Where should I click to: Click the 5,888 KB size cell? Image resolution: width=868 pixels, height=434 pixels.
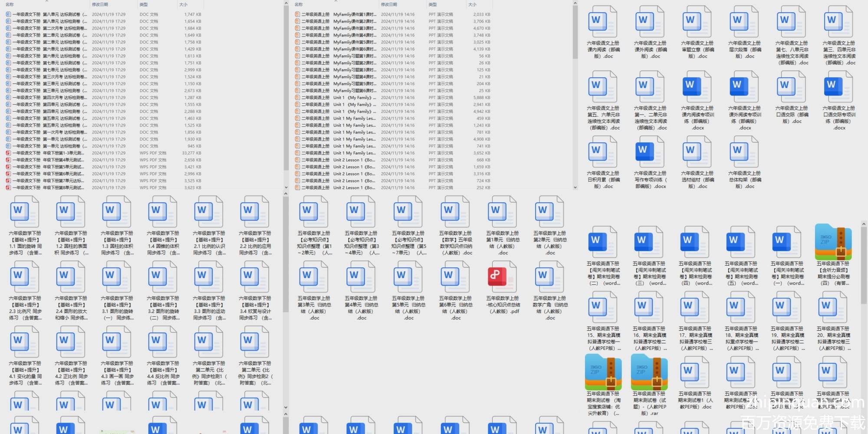[x=481, y=98]
